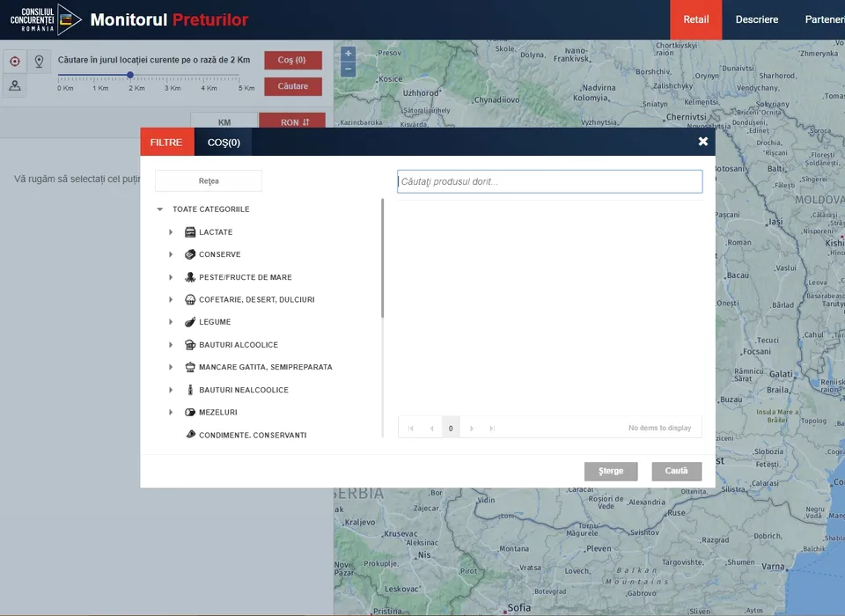
Task: Click the beer mug icon for BAUTURI ALCOOLICE
Action: coord(190,345)
